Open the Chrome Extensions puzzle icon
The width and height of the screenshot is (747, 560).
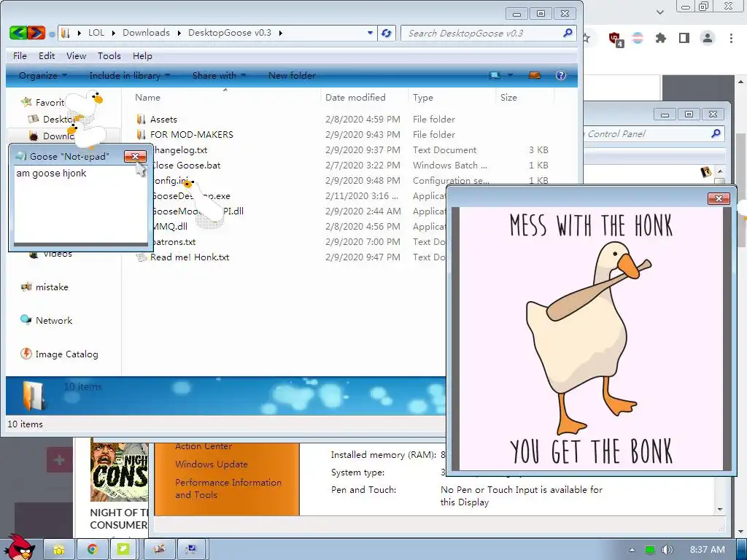[x=660, y=38]
